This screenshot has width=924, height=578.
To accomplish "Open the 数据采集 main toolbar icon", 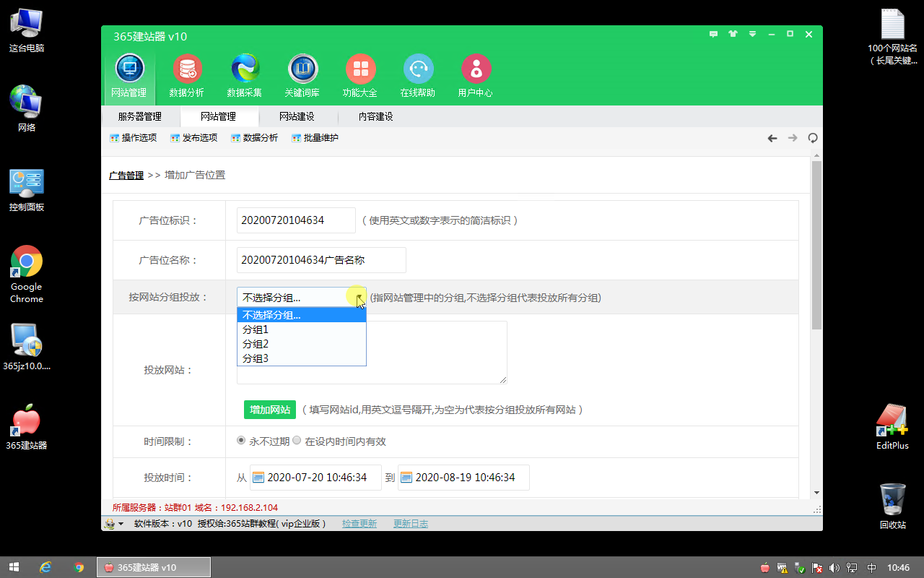I will 245,75.
